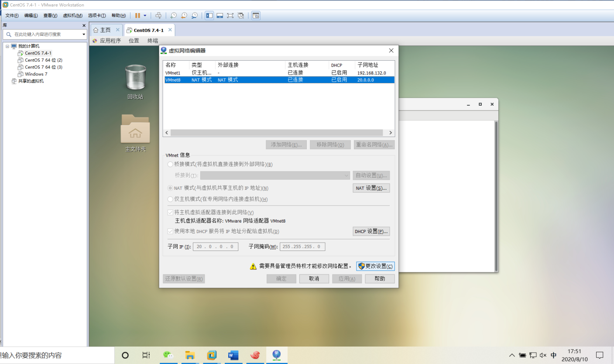The height and width of the screenshot is (364, 614).
Task: Click the console view toolbar icon
Action: click(256, 15)
